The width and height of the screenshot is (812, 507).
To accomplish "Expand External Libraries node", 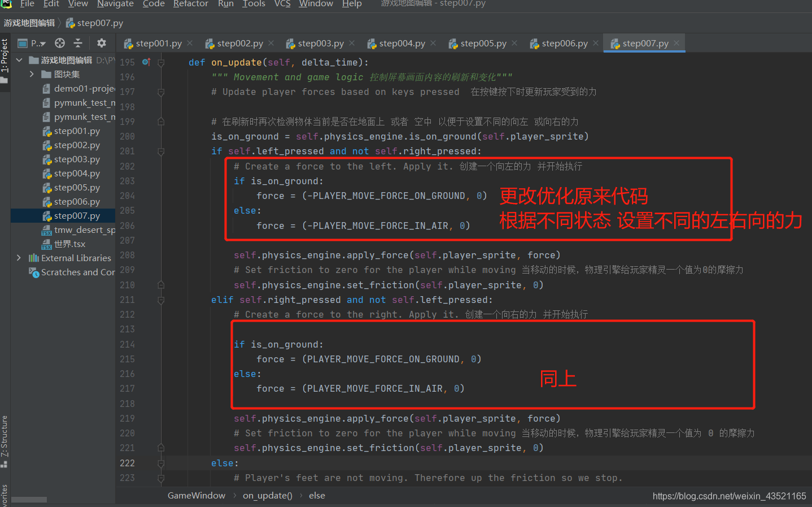I will point(19,258).
